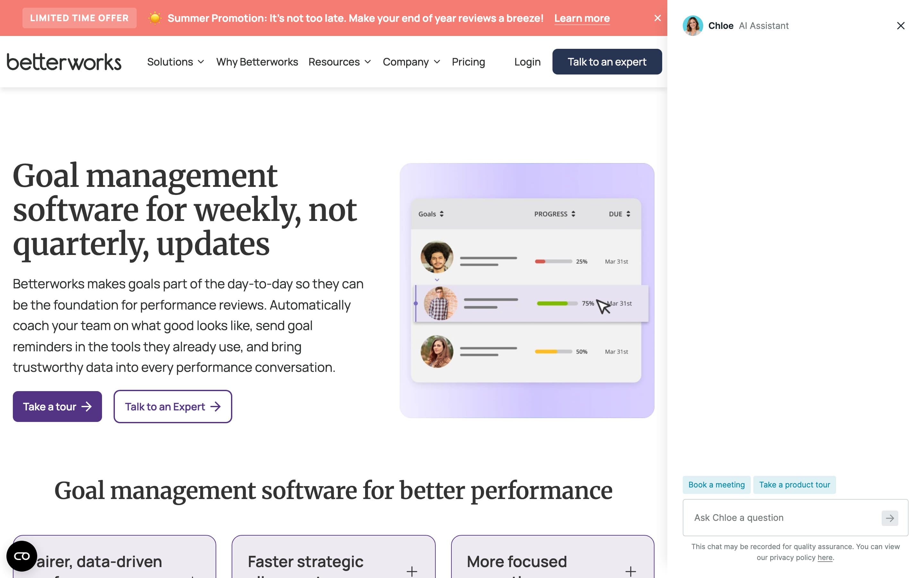Open the Pricing page
Viewport: 924px width, 578px height.
(468, 62)
